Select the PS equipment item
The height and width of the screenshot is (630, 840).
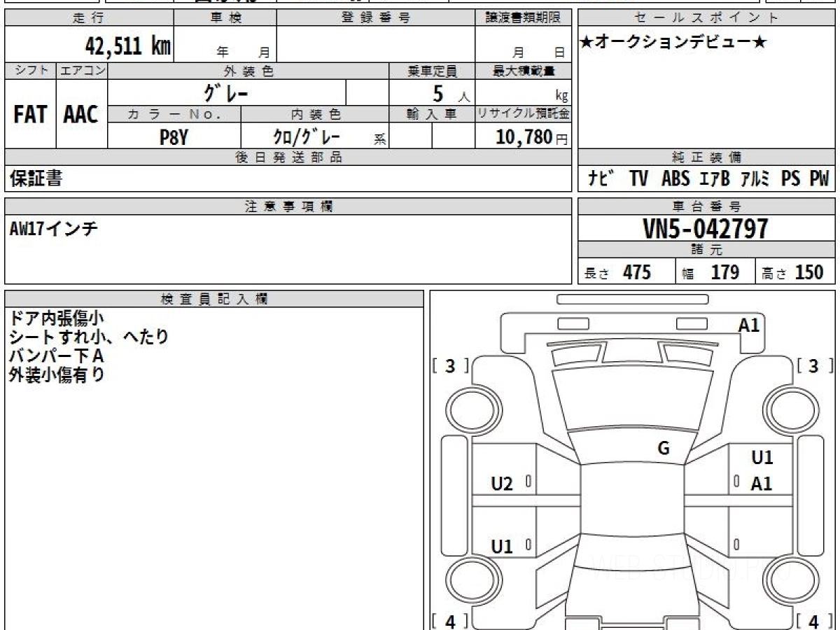click(790, 179)
